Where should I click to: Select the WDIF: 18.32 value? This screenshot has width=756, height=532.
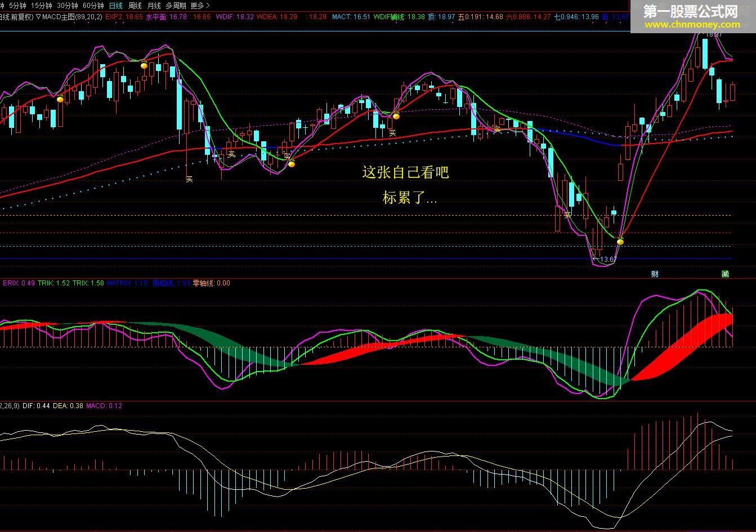tap(234, 17)
